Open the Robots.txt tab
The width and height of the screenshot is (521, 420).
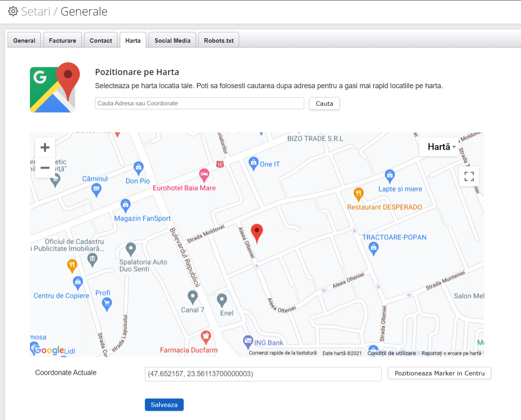coord(219,40)
